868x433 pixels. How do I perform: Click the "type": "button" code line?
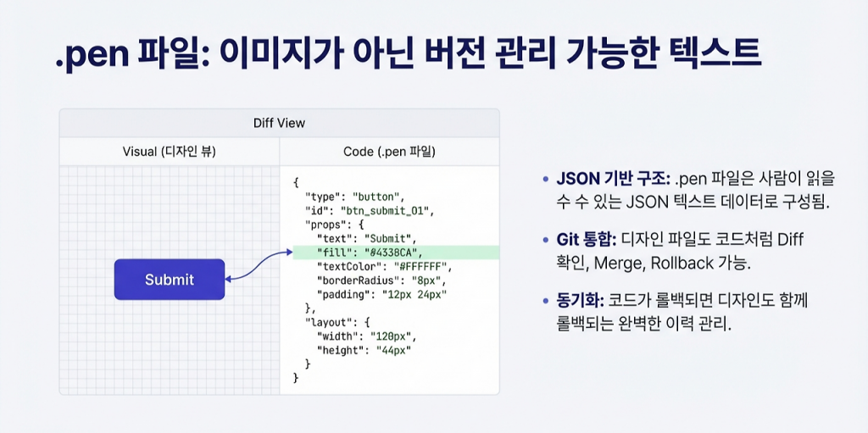tap(356, 196)
